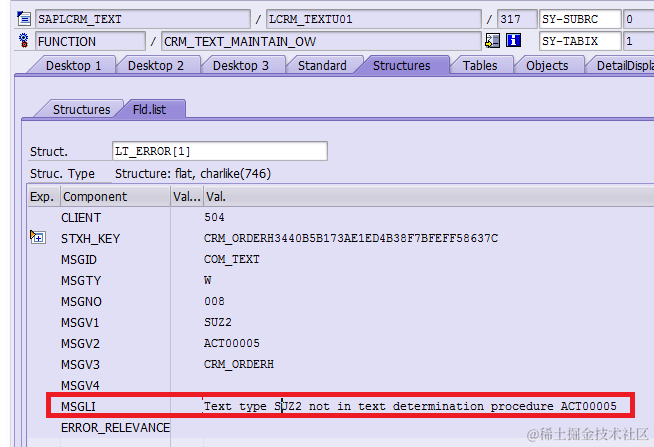This screenshot has height=447, width=654.
Task: Click the MSGLI text type error message
Action: [410, 406]
